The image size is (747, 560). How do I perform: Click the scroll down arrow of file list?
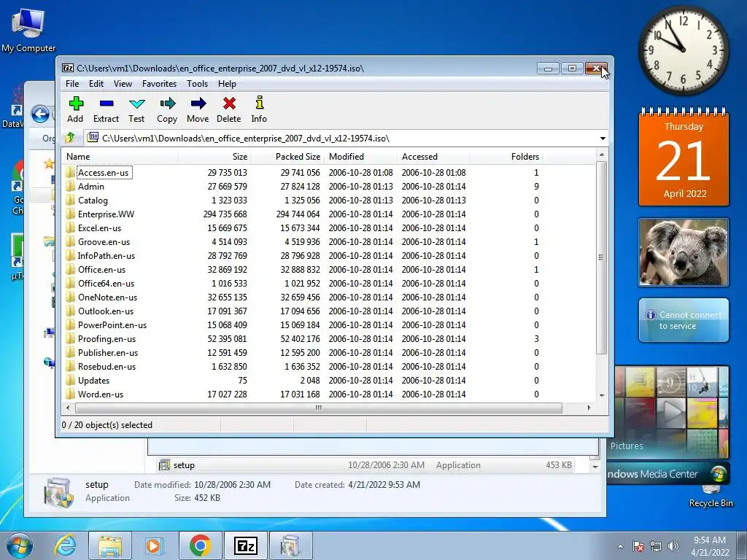pyautogui.click(x=602, y=396)
